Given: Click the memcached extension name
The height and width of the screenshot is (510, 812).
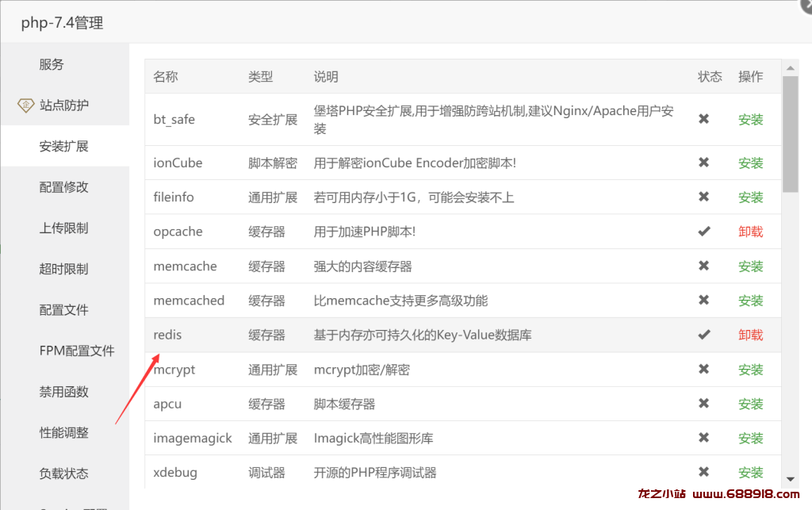Looking at the screenshot, I should 189,301.
